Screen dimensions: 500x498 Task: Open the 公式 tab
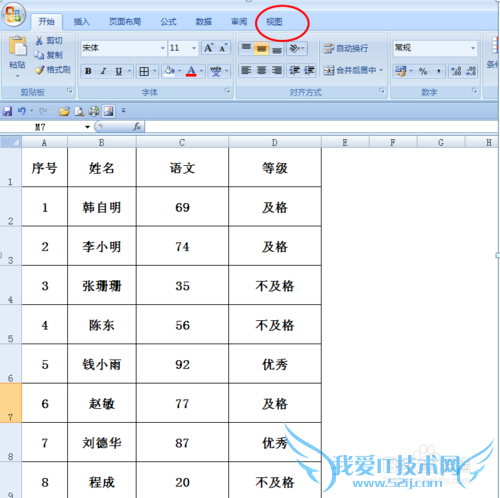click(168, 22)
